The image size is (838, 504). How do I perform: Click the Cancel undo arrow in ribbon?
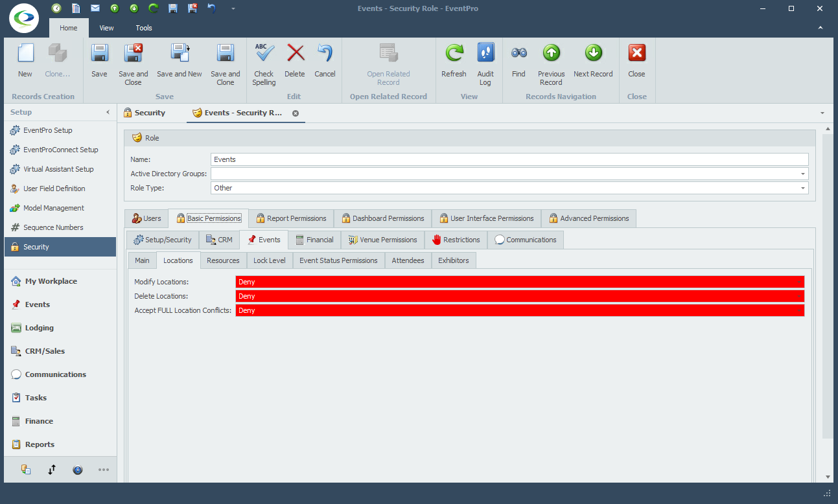coord(325,53)
